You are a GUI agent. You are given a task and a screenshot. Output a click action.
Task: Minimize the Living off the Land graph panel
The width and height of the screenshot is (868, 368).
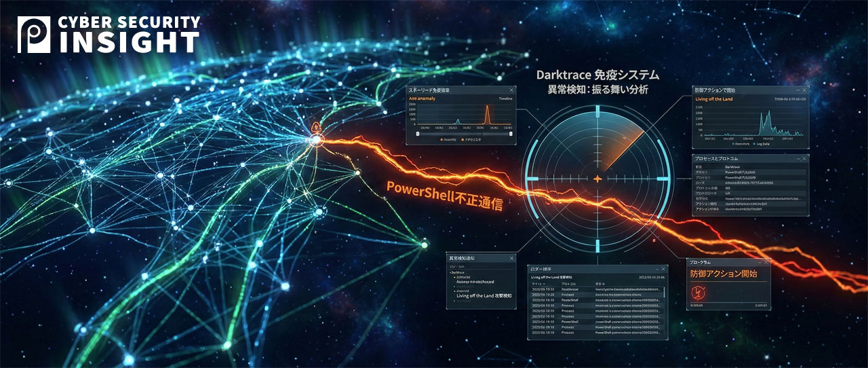point(798,90)
